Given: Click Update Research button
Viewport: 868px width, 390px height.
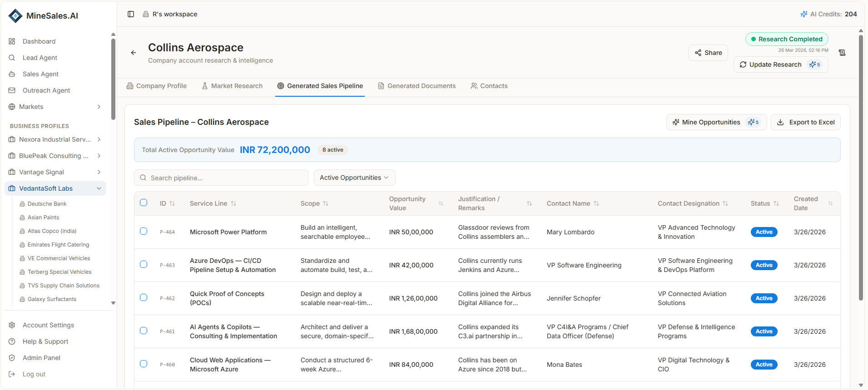Looking at the screenshot, I should [781, 64].
